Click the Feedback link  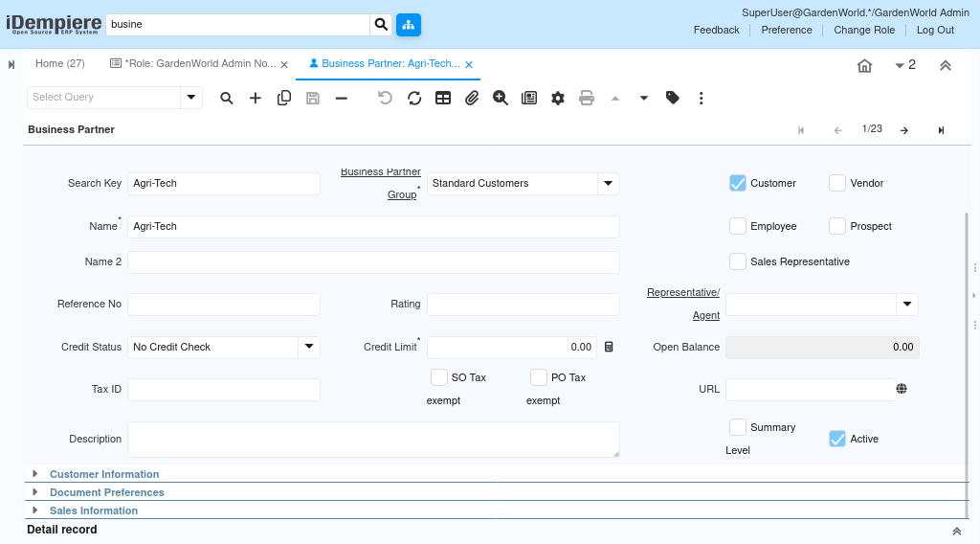point(716,30)
